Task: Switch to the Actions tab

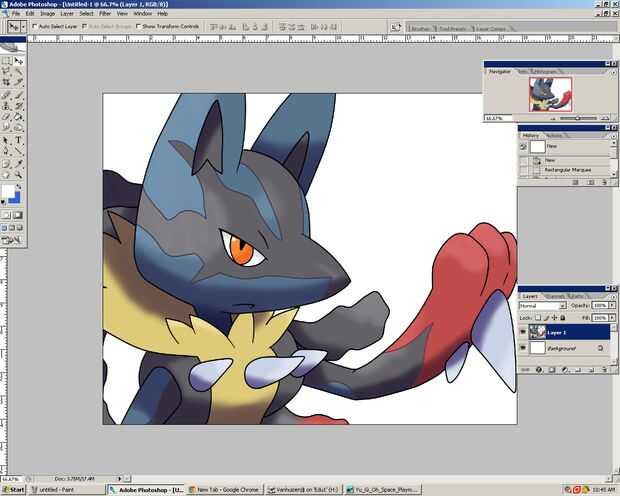Action: 554,136
